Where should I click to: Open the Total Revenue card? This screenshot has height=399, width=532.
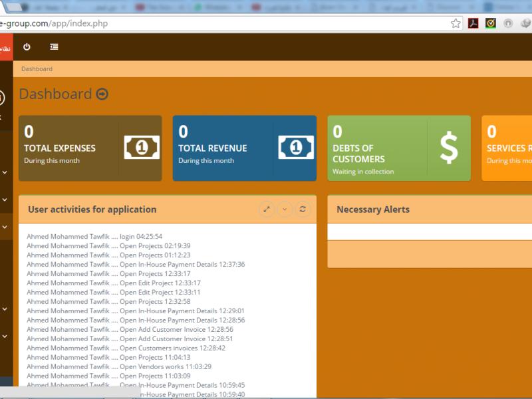219,148
